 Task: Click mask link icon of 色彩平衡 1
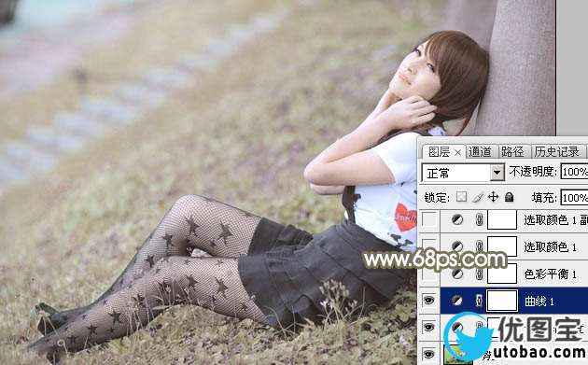tap(479, 274)
